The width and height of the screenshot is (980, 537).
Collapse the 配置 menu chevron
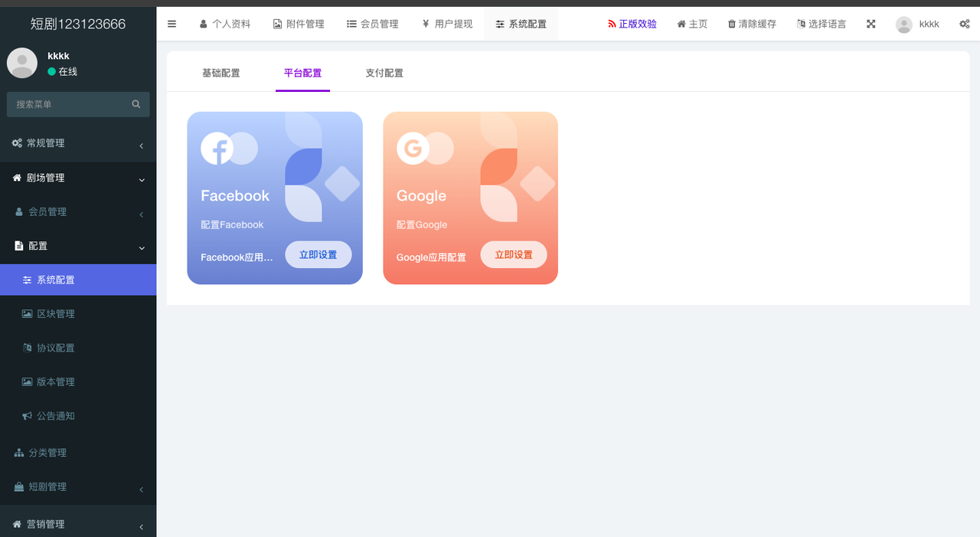[142, 248]
